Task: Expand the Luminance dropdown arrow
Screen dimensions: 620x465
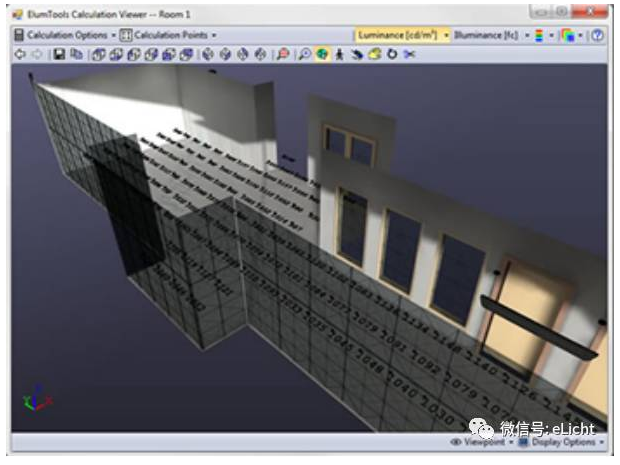Action: tap(446, 35)
